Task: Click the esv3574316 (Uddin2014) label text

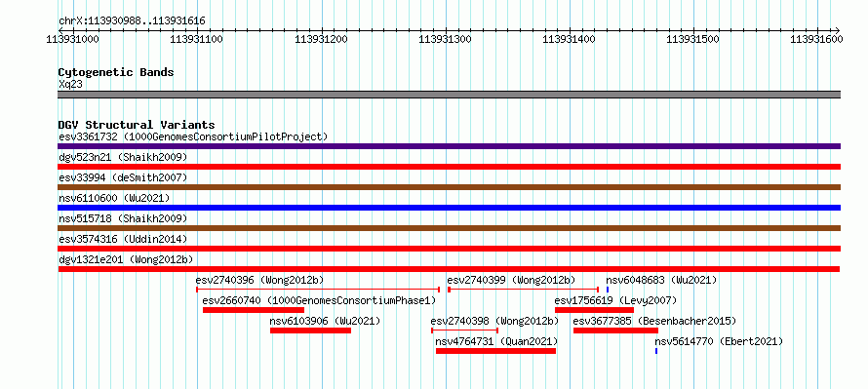Action: [123, 239]
